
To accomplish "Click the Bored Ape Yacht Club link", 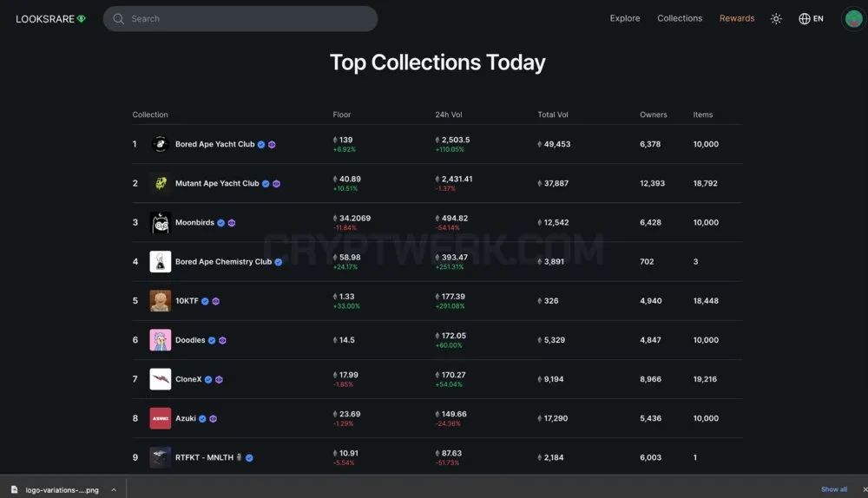I will click(214, 144).
